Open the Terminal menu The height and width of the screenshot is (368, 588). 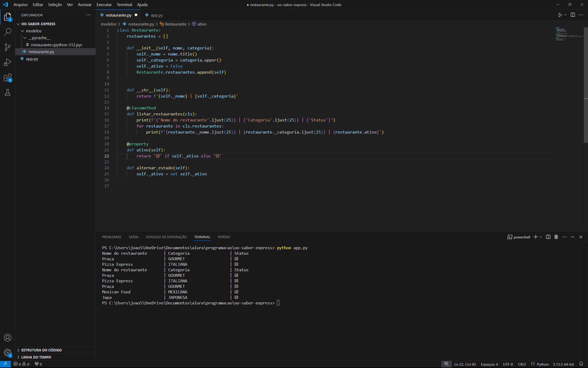(x=124, y=5)
